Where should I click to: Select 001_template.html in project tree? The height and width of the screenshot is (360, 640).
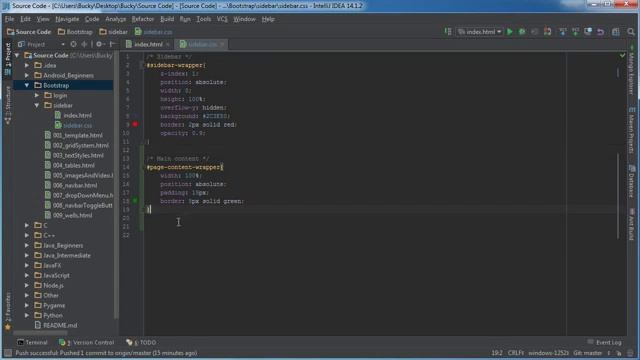click(x=78, y=136)
